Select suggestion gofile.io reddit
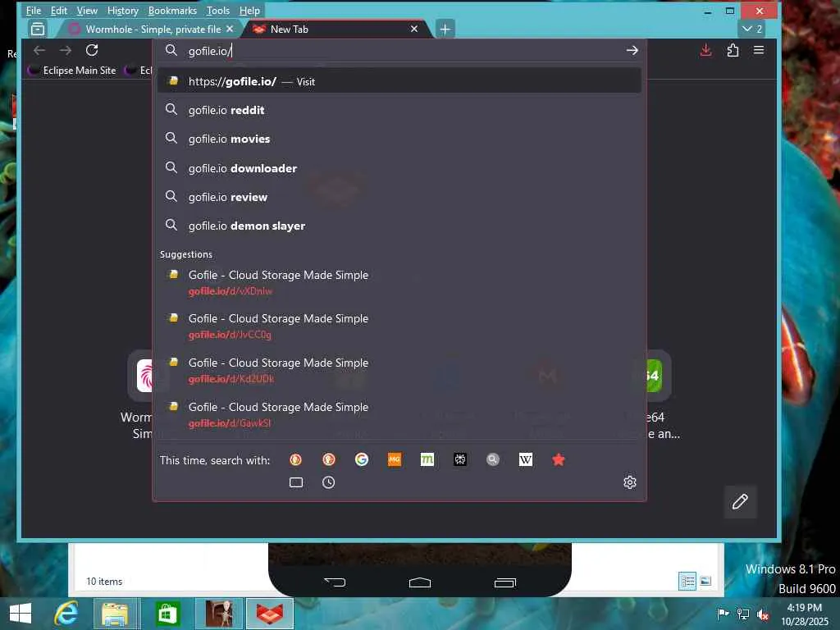 399,111
